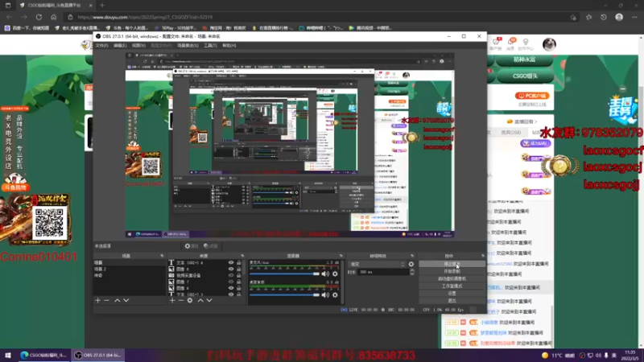Lock the 视频采集设备 source
644x362 pixels.
(238, 275)
